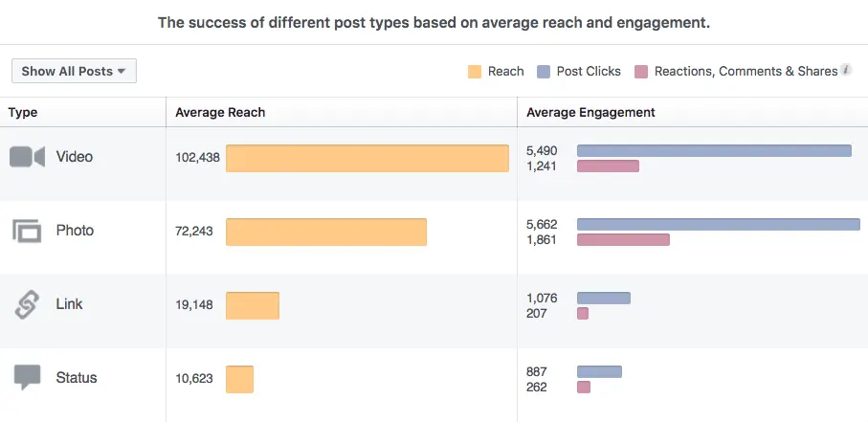The height and width of the screenshot is (422, 868).
Task: Click the Link reach bar showing 19,148
Action: tap(252, 305)
